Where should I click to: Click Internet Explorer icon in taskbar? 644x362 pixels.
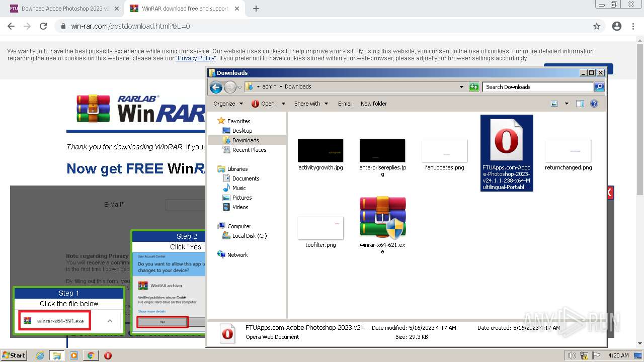(x=40, y=355)
